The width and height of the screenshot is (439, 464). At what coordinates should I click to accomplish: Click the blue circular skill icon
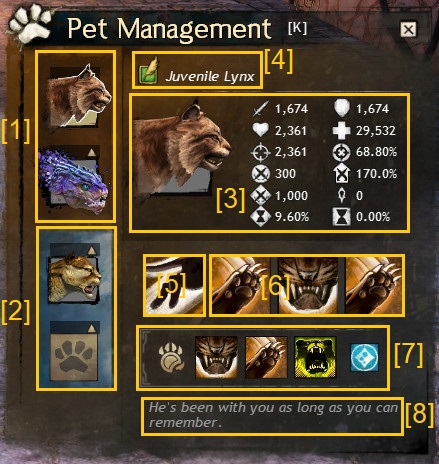click(x=365, y=357)
